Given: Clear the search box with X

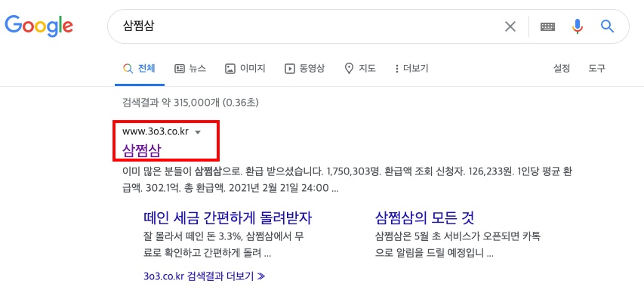Looking at the screenshot, I should tap(510, 26).
